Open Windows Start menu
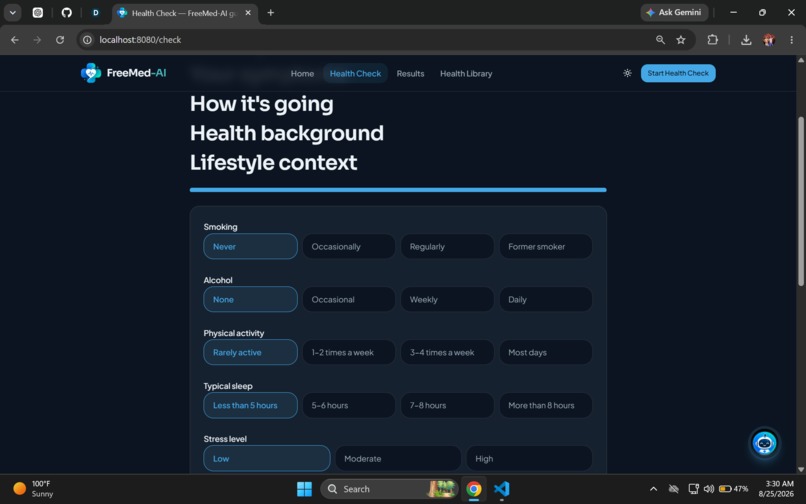The image size is (806, 504). 304,489
